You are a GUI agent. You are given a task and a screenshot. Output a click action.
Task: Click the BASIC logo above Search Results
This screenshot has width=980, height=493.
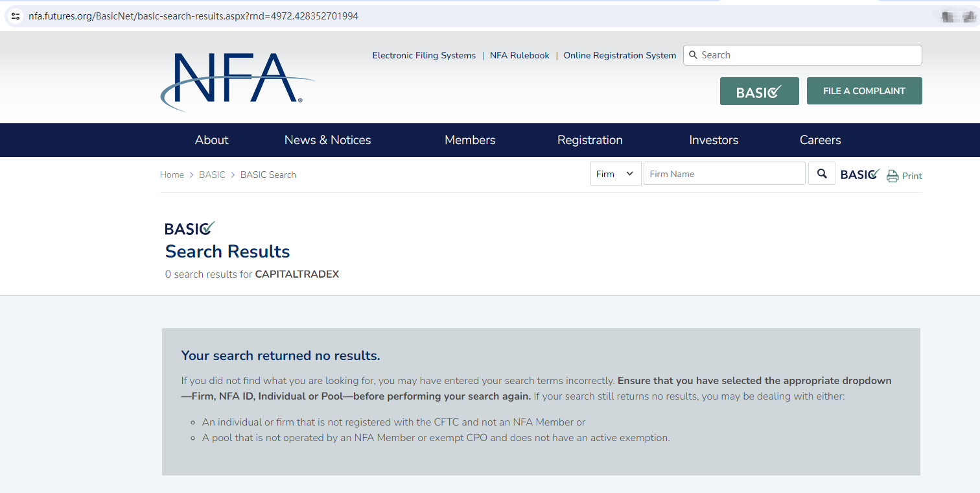190,228
